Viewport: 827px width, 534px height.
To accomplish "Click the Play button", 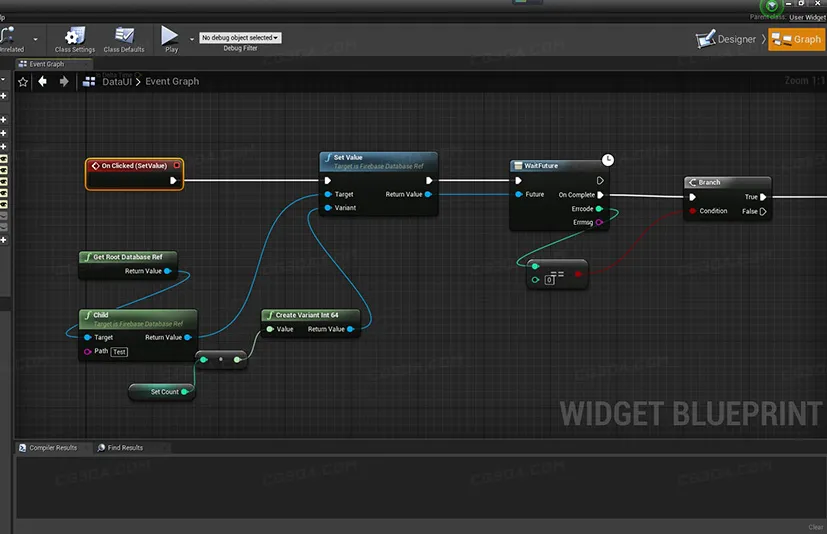I will [170, 40].
